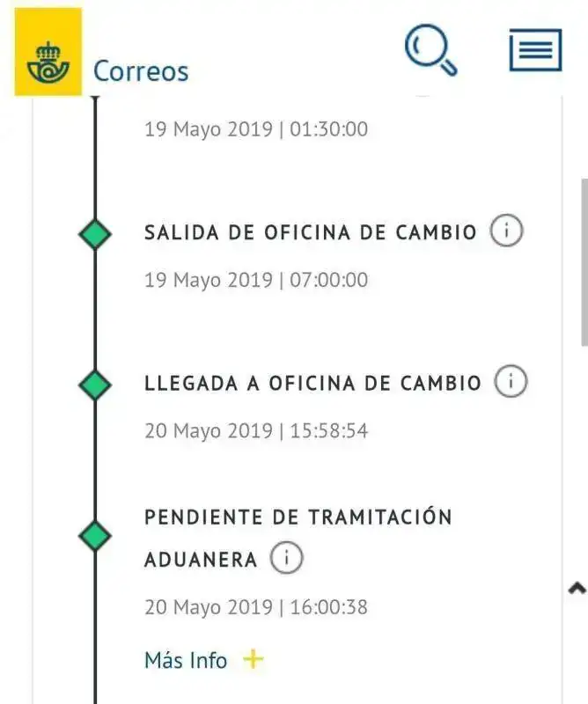Click the Salida de Oficina de Cambio heading
The width and height of the screenshot is (588, 704).
pos(311,232)
